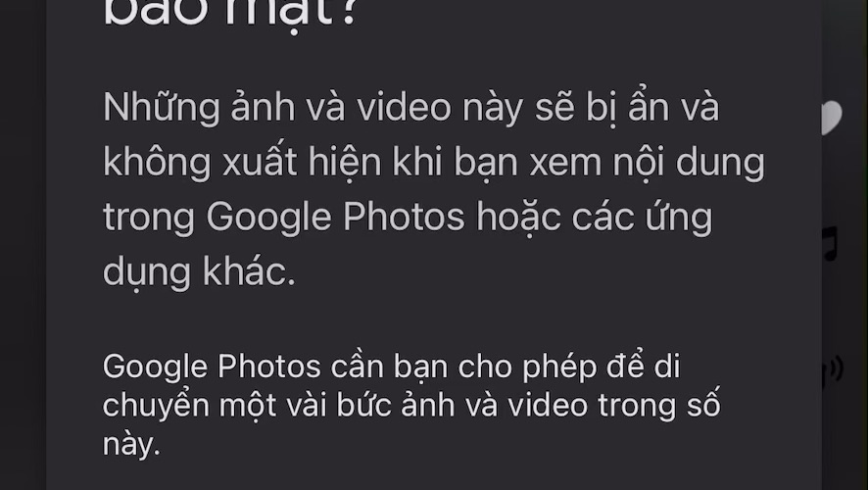Tap the 'dụng khác.' line of text
Screen dimensions: 868x490
[199, 271]
